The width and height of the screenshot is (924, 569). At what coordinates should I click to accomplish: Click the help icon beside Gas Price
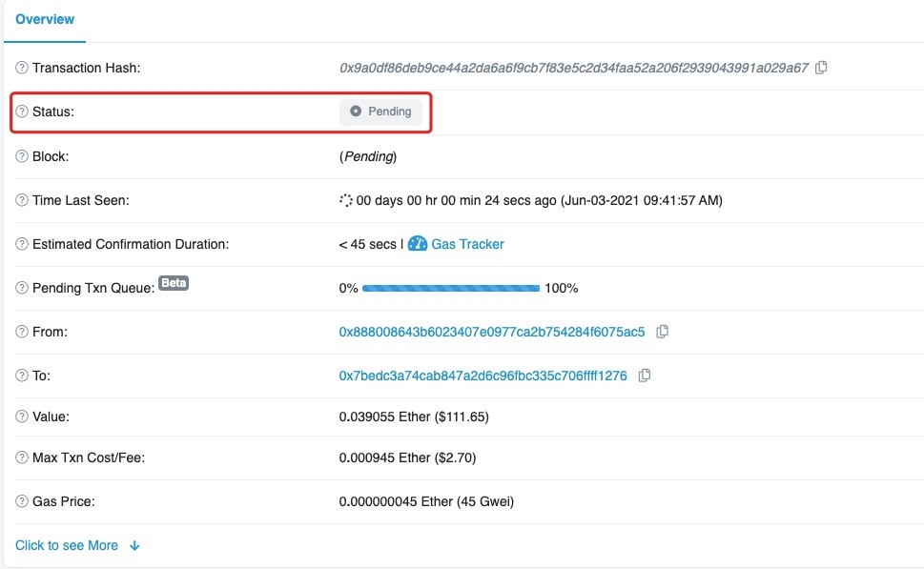(x=22, y=501)
